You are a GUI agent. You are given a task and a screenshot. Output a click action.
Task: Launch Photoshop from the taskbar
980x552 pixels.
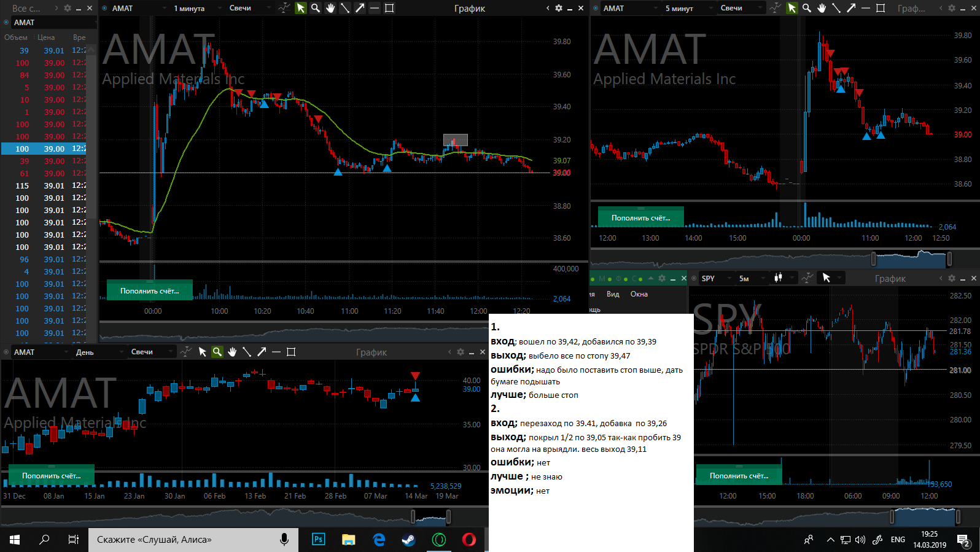(318, 539)
